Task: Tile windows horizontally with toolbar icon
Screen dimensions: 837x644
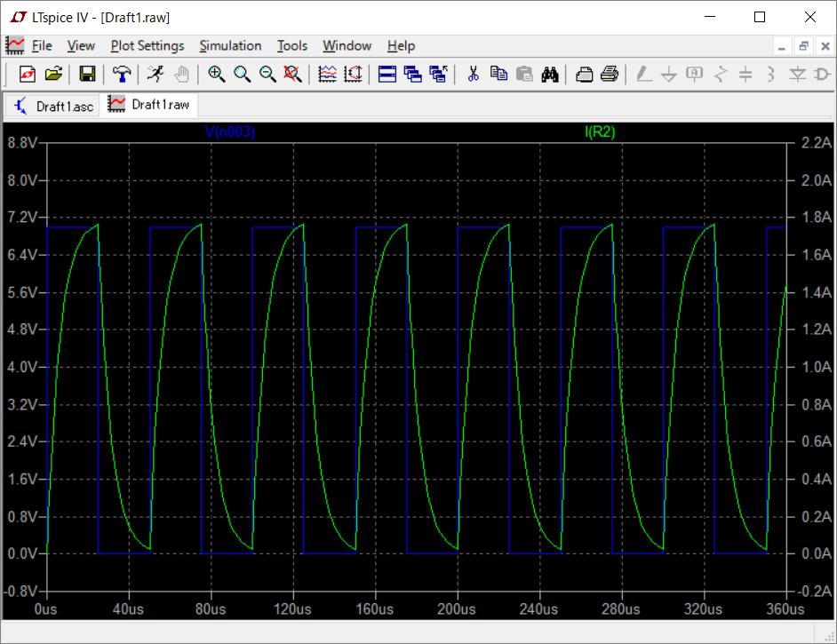Action: 387,74
